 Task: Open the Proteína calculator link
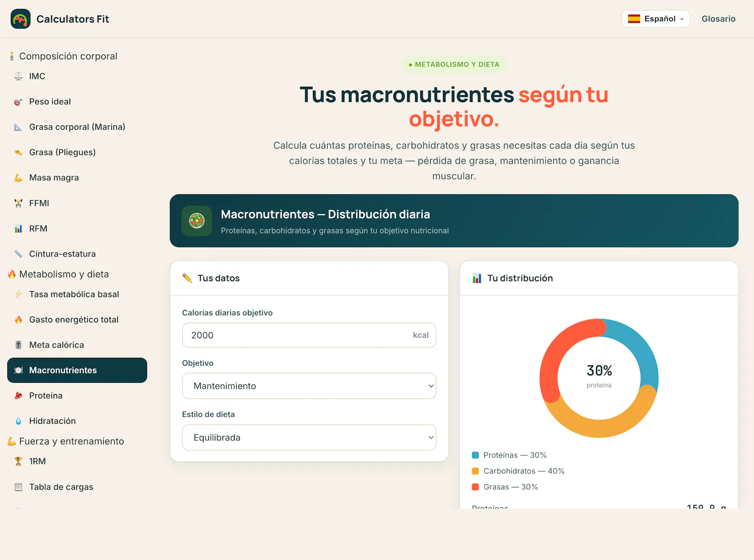tap(77, 396)
